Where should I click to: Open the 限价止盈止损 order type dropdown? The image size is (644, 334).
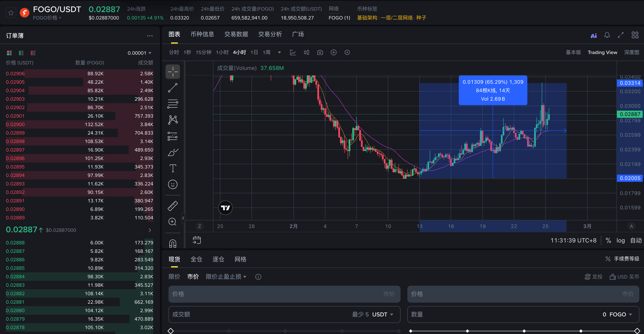tap(226, 277)
